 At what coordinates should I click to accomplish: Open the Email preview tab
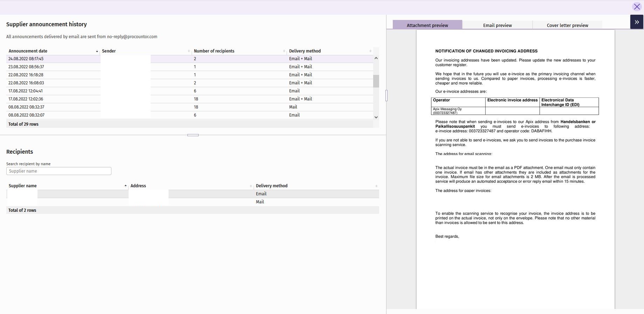pyautogui.click(x=497, y=25)
